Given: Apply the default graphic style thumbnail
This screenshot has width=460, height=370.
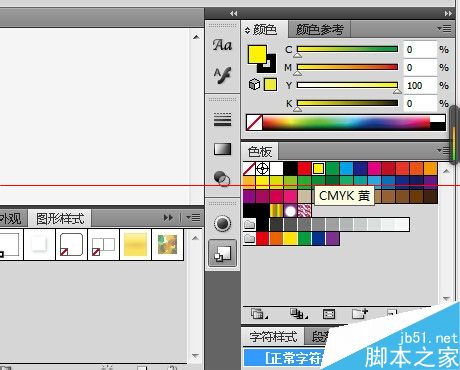Looking at the screenshot, I should point(9,245).
